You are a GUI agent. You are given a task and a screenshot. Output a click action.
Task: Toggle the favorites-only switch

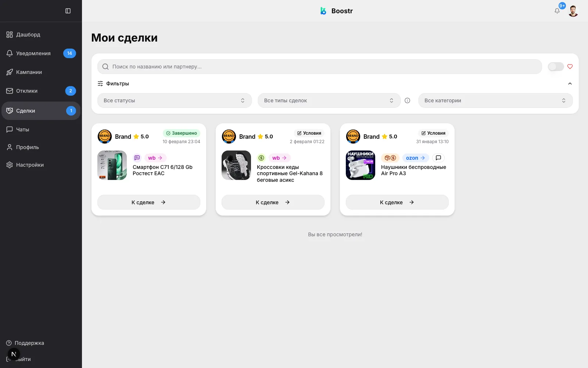click(556, 67)
